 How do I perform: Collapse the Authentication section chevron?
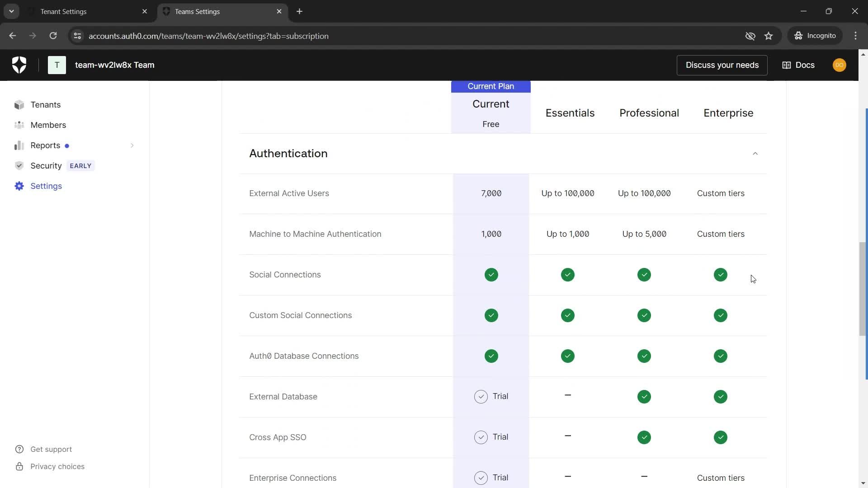(x=755, y=154)
